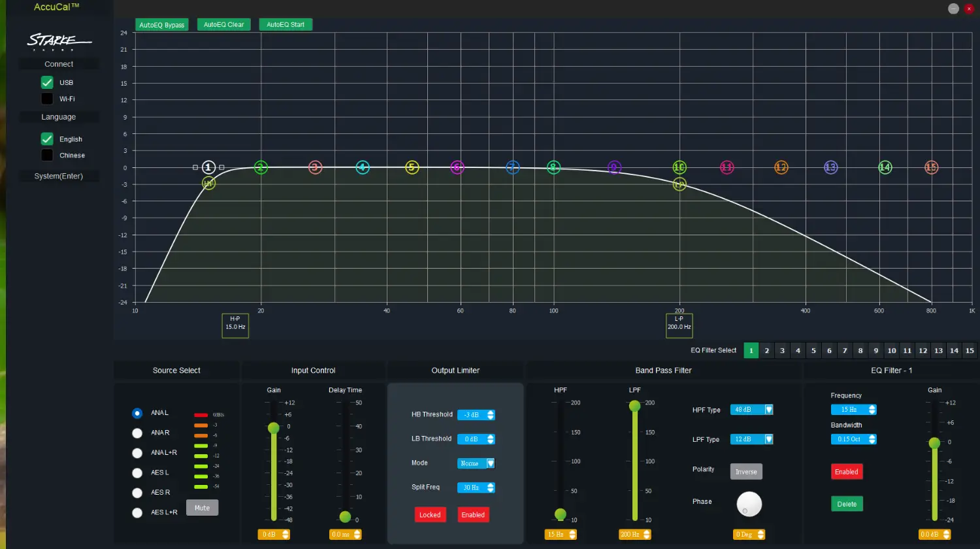Open System(Enter) menu item

pos(59,176)
